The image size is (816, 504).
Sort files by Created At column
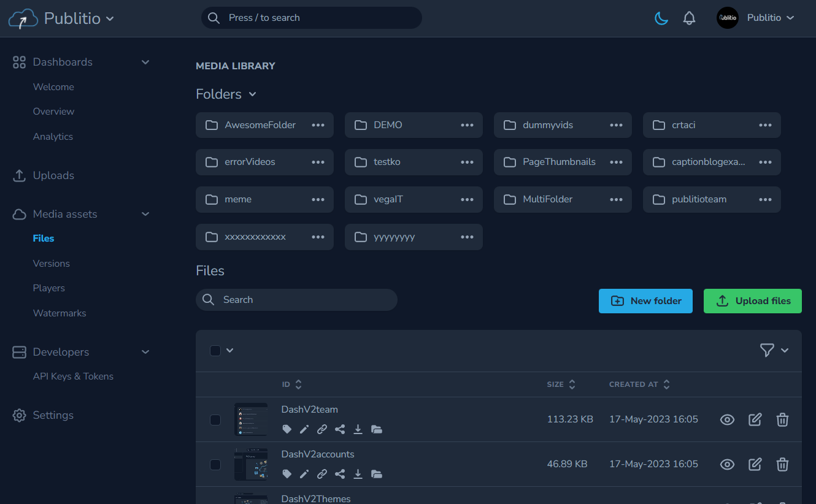pos(640,384)
